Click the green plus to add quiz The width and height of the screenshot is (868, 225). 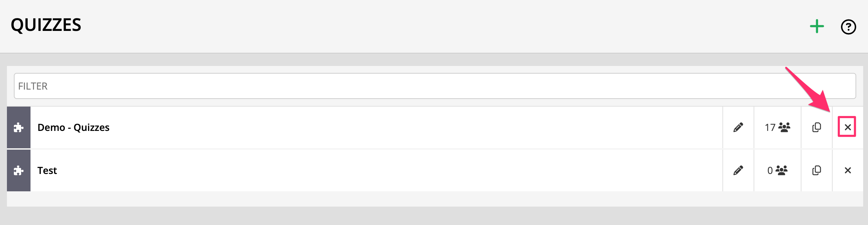(817, 26)
